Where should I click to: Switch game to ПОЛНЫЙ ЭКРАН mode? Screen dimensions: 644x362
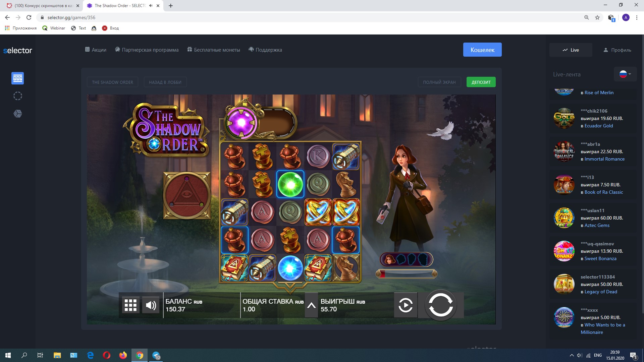(439, 82)
